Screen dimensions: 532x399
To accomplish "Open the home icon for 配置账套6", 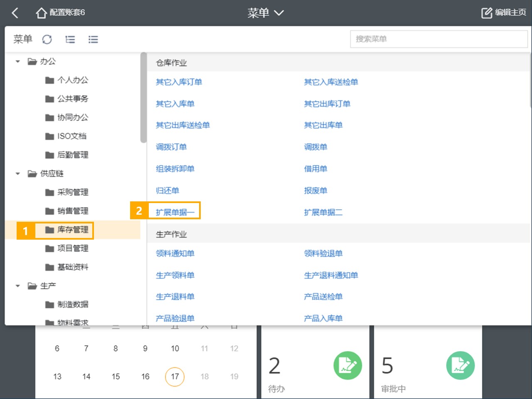I will pyautogui.click(x=41, y=13).
